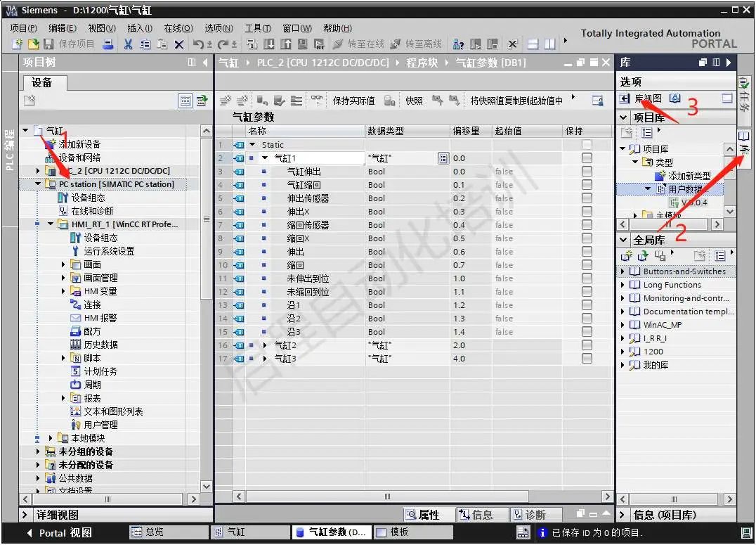The image size is (756, 545).
Task: Toggle retain checkbox for 气缸3 row
Action: tap(587, 359)
